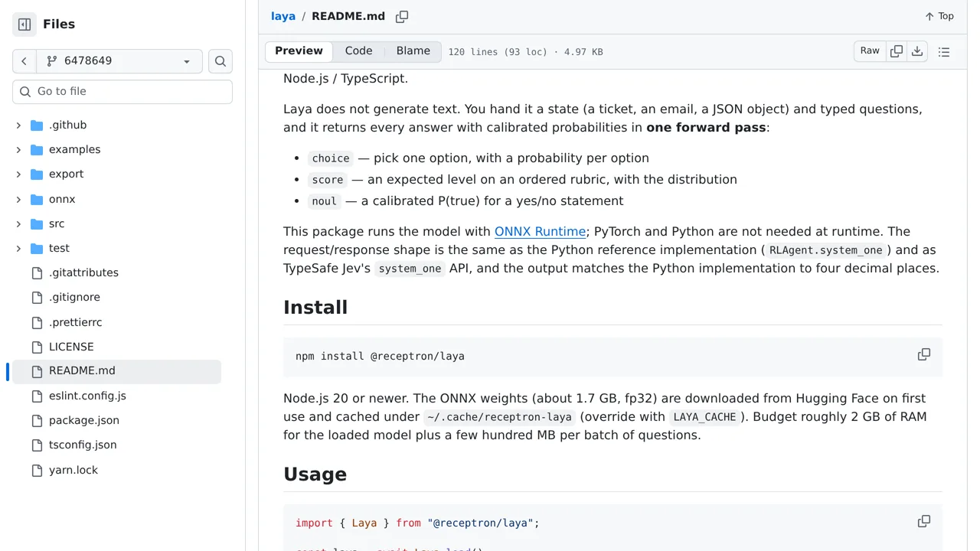Expand the export folder chevron
The width and height of the screenshot is (980, 551).
coord(18,174)
